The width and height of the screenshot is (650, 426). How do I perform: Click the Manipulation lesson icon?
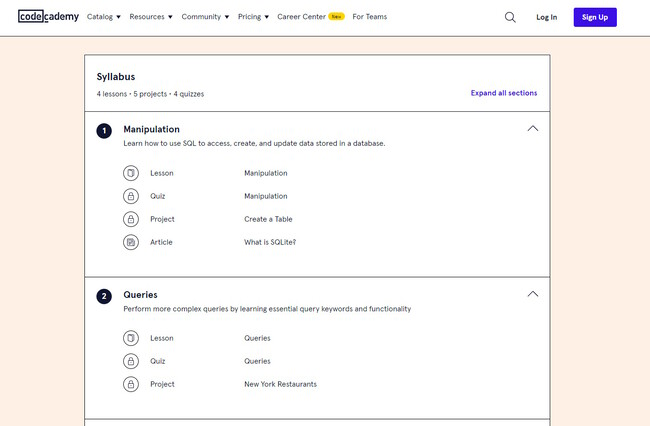point(131,173)
